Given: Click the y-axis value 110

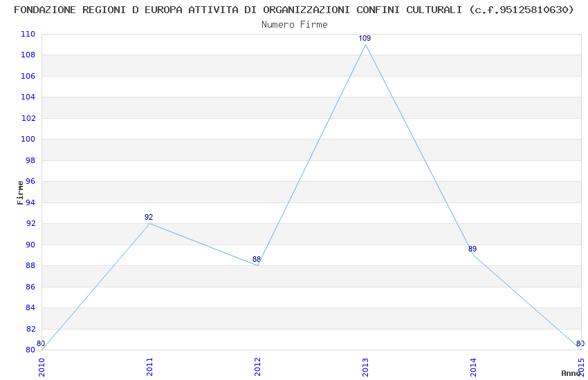Looking at the screenshot, I should pyautogui.click(x=28, y=34).
